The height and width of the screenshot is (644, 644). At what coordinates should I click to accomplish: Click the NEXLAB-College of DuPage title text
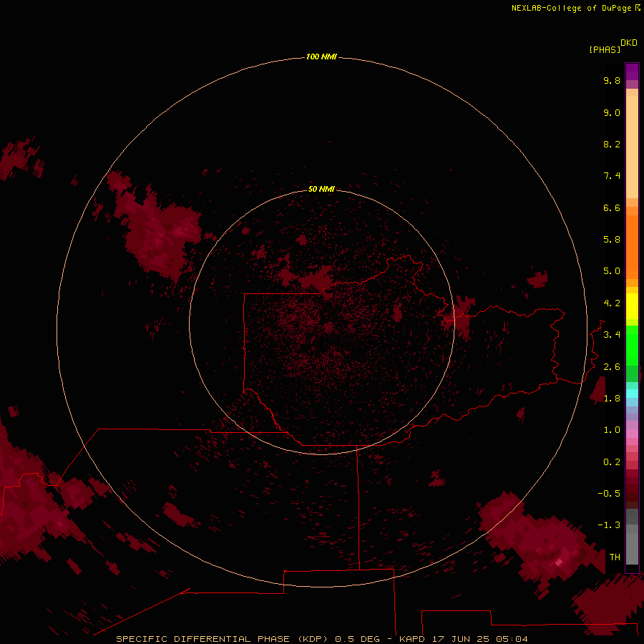[571, 8]
